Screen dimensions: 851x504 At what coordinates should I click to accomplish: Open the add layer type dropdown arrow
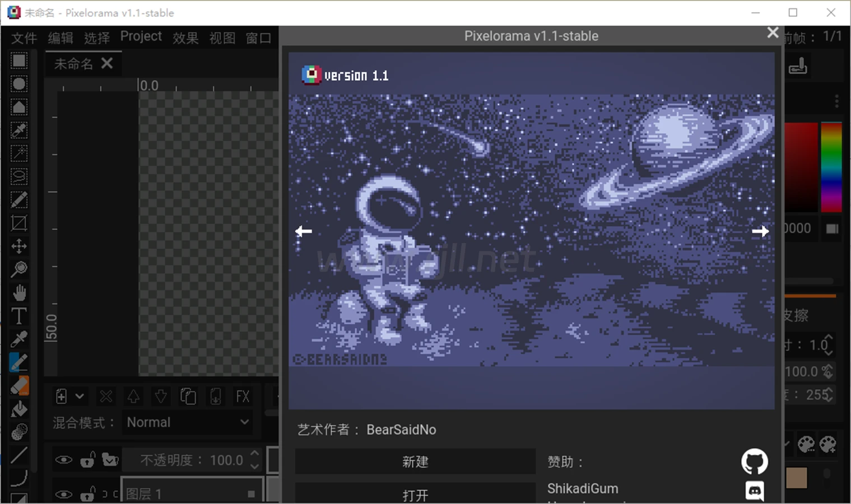point(80,396)
